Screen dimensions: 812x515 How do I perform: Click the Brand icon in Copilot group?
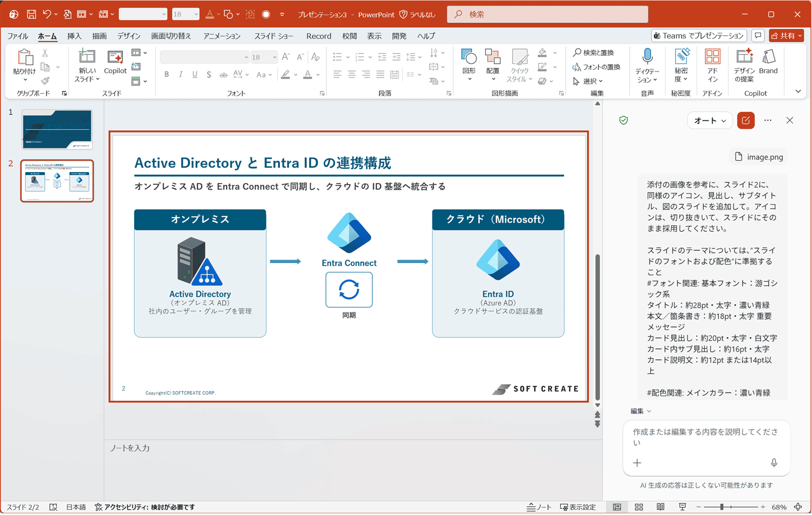[768, 62]
